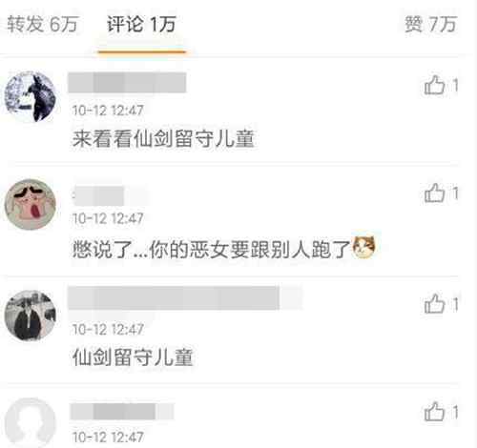The image size is (477, 448).
Task: Tap the comment text 来看看仙剑留守儿童
Action: tap(163, 139)
